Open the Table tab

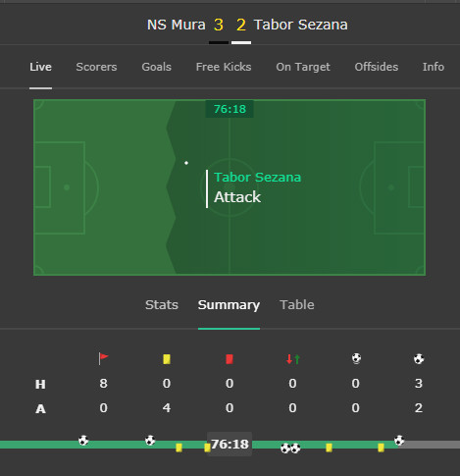pyautogui.click(x=297, y=305)
